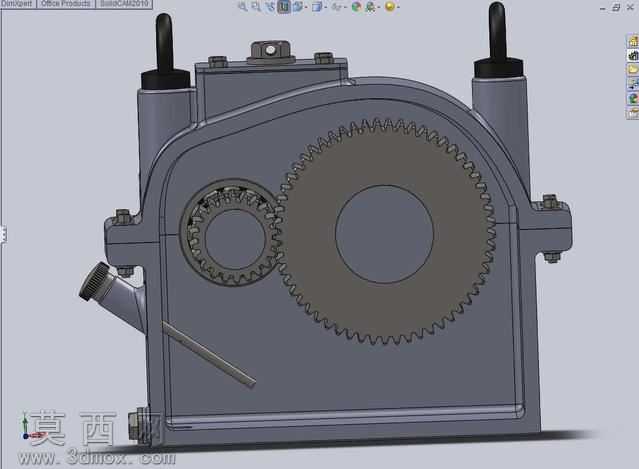Select the angled oil filler cap
The width and height of the screenshot is (639, 469).
click(x=95, y=281)
